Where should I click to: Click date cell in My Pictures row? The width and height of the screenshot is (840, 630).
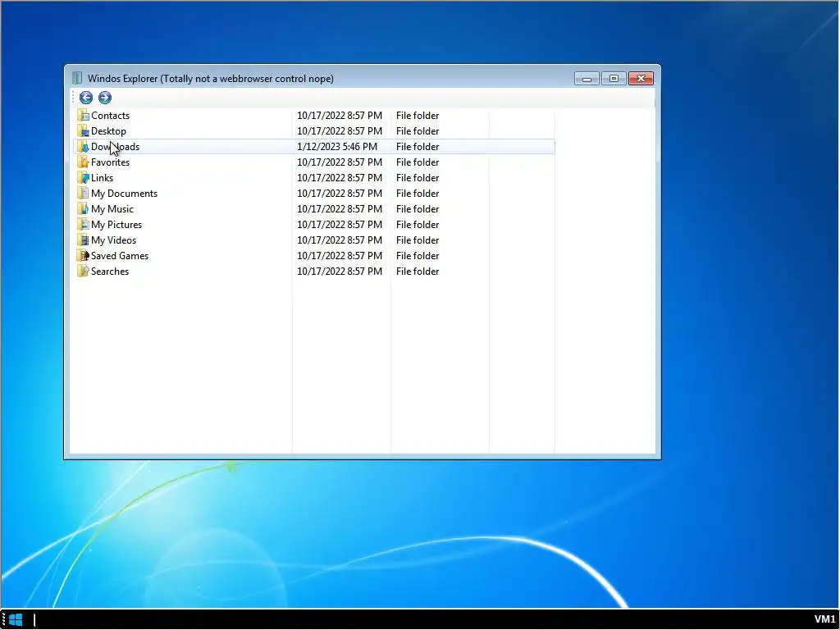click(x=340, y=224)
